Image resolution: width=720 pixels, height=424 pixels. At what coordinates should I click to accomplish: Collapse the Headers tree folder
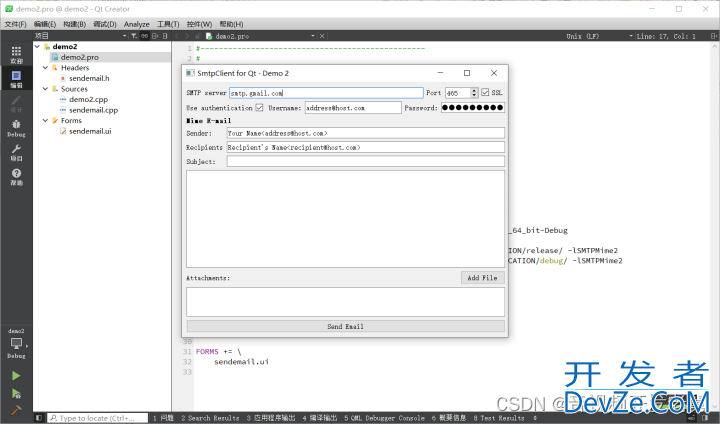pos(45,68)
